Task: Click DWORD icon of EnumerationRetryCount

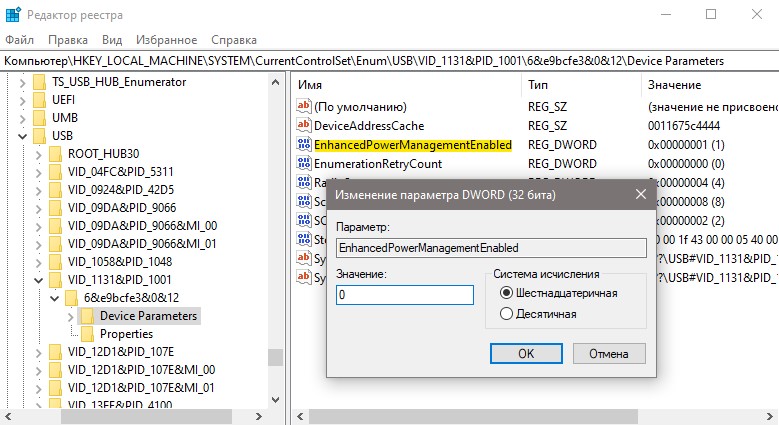Action: pyautogui.click(x=304, y=163)
